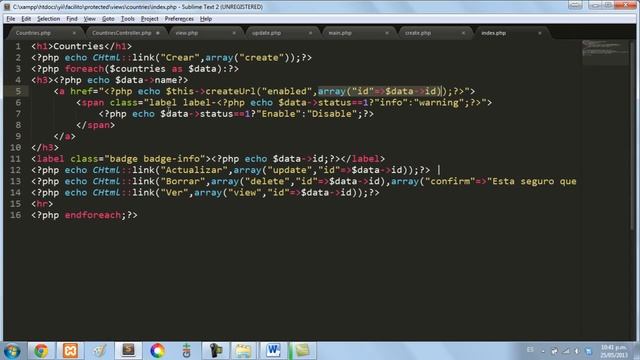The width and height of the screenshot is (640, 360).
Task: Close the update.php tab
Action: [x=310, y=33]
